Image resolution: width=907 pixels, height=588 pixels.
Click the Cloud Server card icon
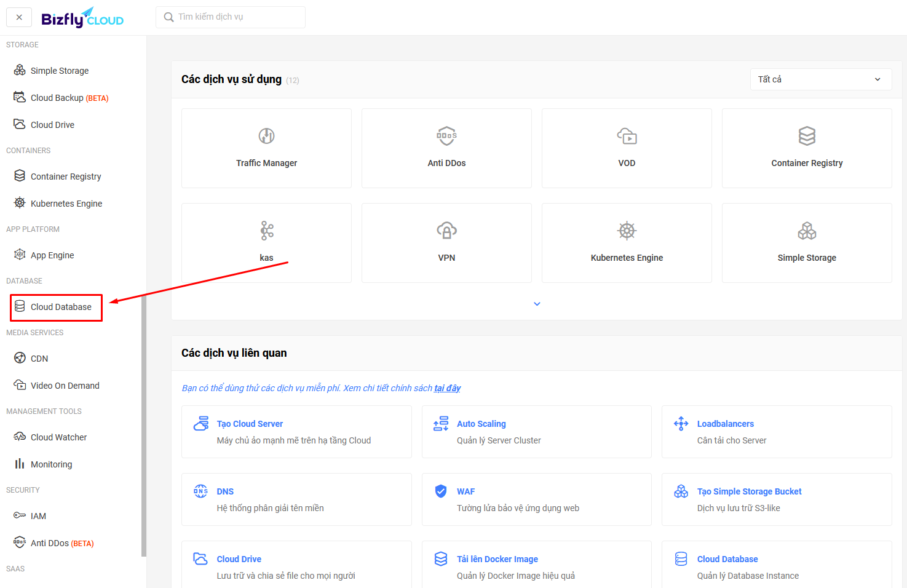(200, 423)
